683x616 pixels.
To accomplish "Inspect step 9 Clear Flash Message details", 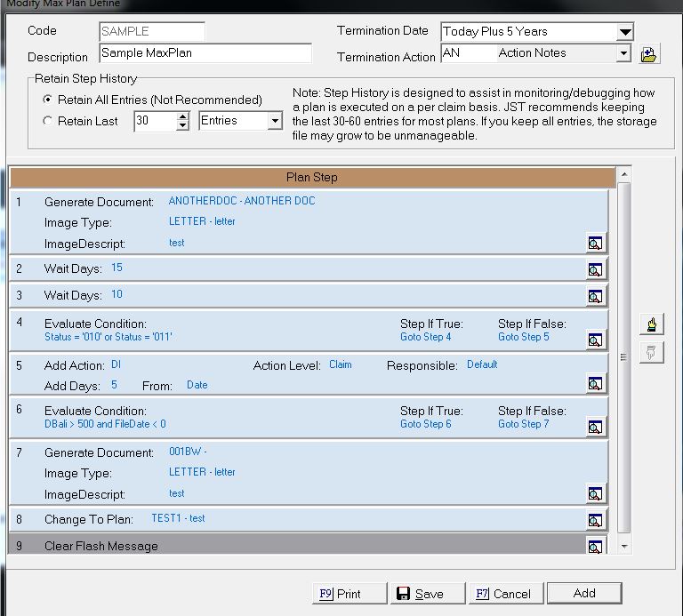I will (595, 546).
